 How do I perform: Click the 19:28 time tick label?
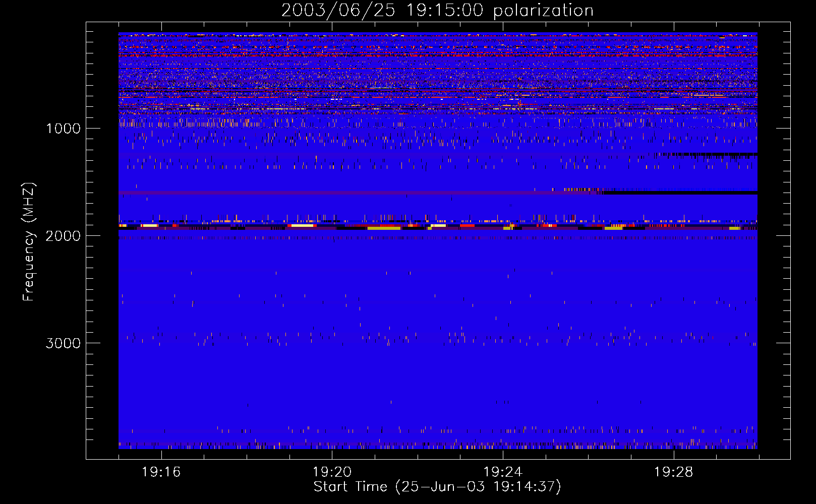pyautogui.click(x=674, y=472)
